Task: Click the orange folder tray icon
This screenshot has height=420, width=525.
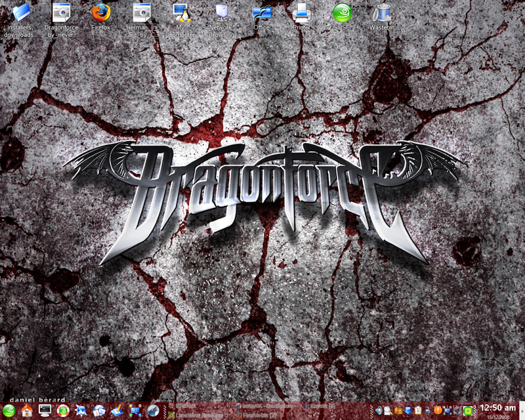Action: click(398, 410)
